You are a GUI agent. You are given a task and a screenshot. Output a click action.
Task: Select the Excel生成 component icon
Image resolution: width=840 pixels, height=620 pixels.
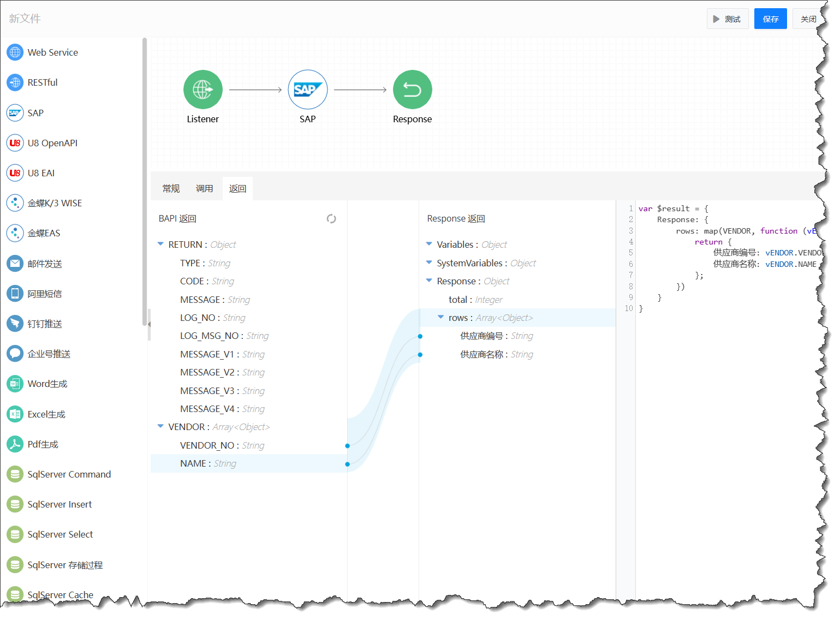(15, 414)
